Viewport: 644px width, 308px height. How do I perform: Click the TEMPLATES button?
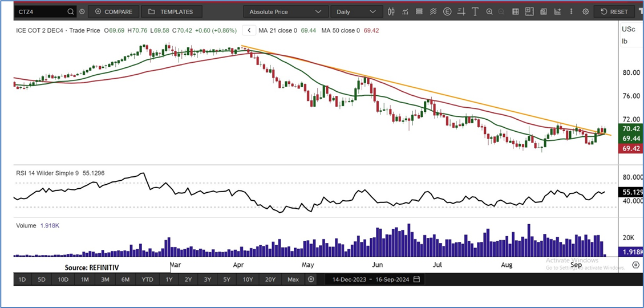[172, 12]
